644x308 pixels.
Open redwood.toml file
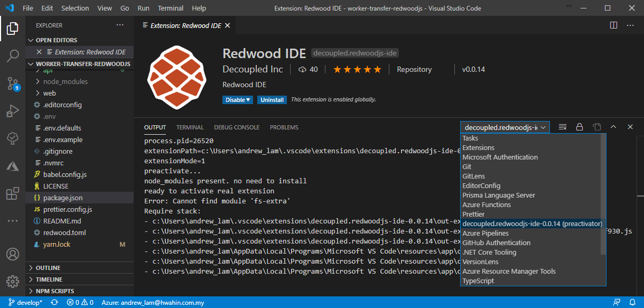(79, 232)
